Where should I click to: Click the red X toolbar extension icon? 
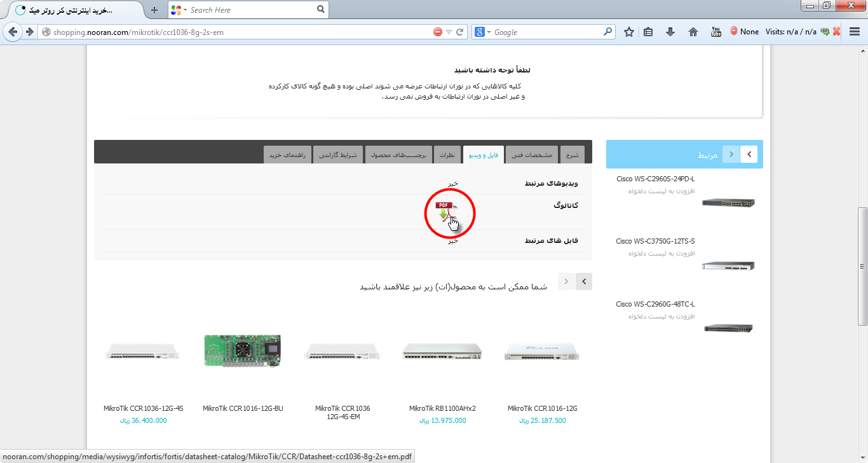pos(837,32)
